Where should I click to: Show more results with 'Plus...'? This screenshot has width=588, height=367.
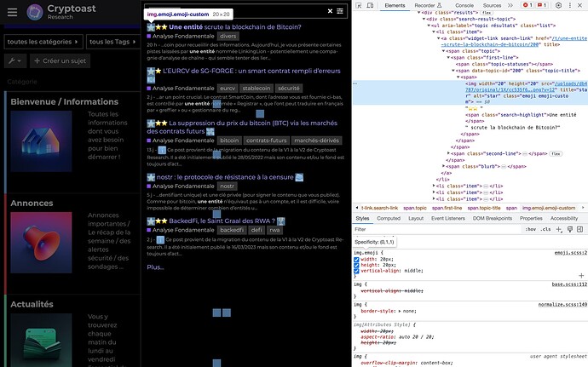[x=155, y=267]
